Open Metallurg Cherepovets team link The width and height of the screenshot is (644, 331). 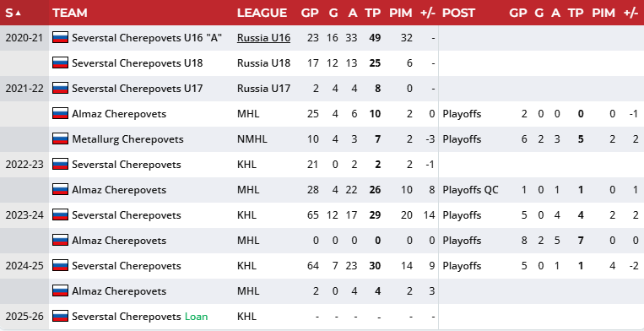click(127, 139)
